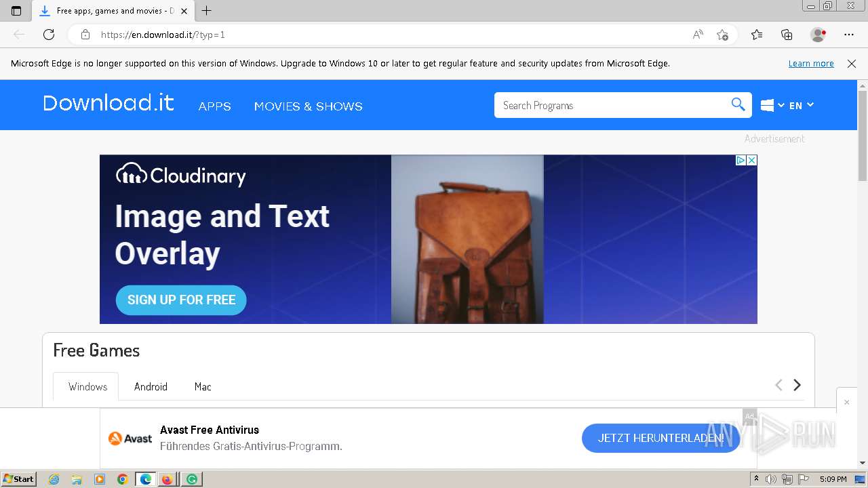Open the Favorites list

[x=757, y=35]
